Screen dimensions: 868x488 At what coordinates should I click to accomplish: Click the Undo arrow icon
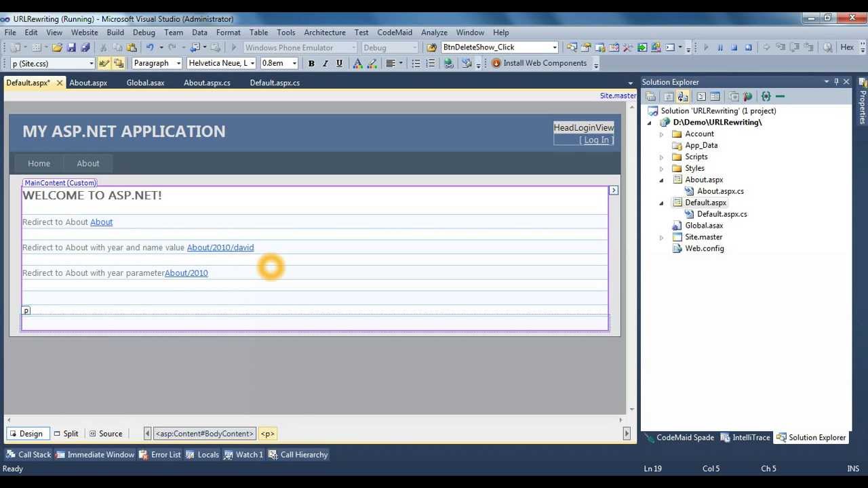click(150, 47)
